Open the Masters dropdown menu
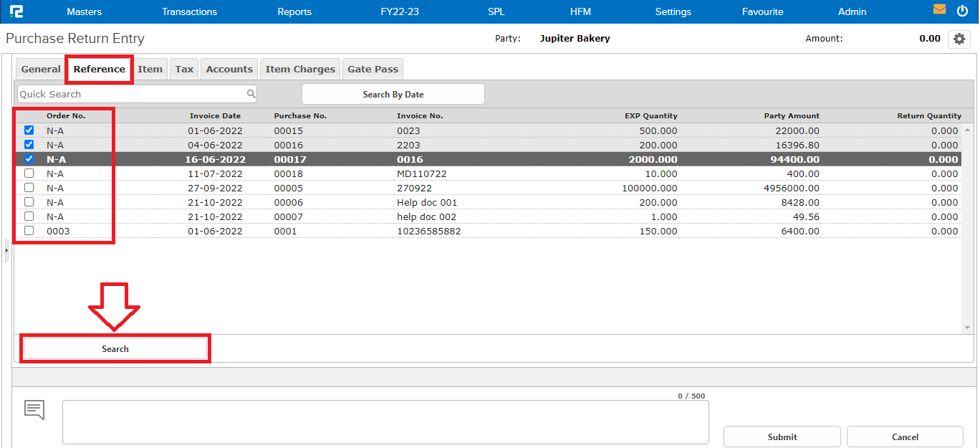The image size is (980, 448). click(x=84, y=11)
